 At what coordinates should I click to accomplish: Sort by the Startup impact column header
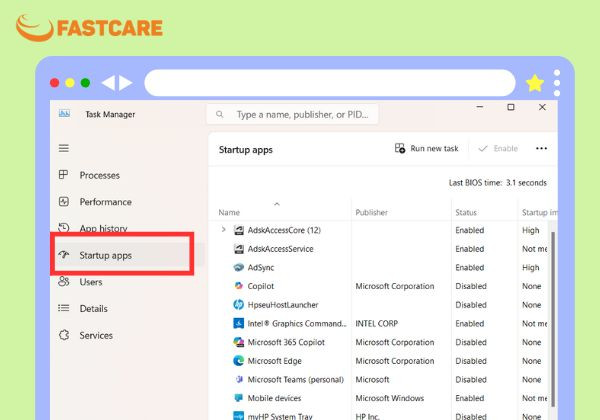(x=540, y=212)
